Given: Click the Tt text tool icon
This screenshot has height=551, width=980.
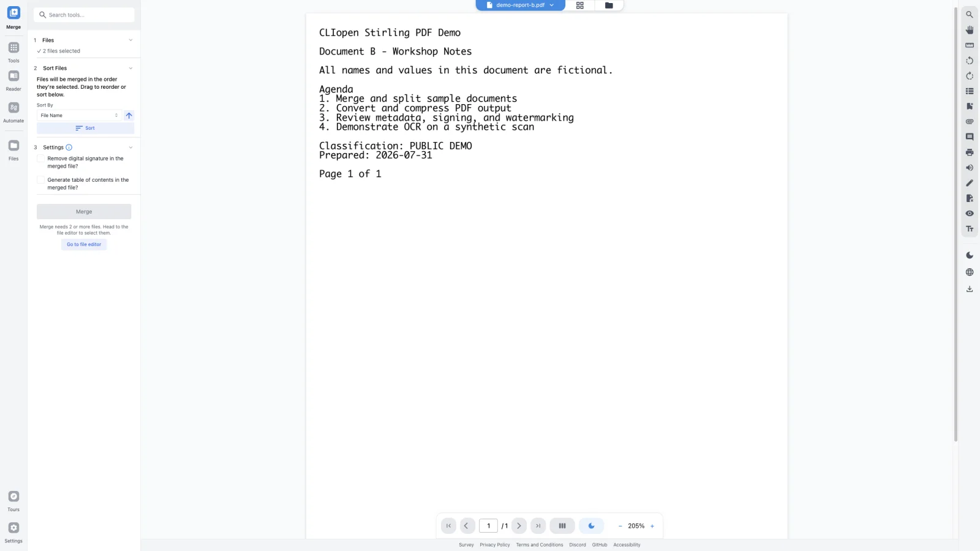Looking at the screenshot, I should (970, 229).
